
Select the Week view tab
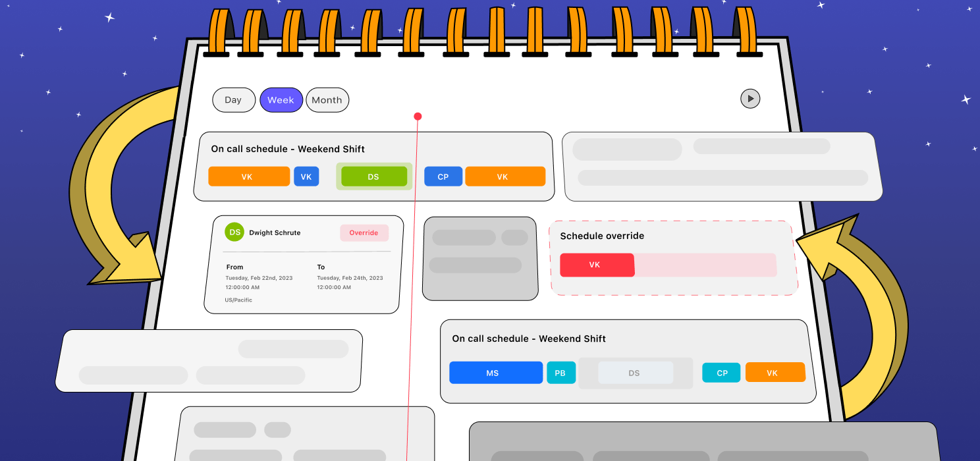(281, 100)
